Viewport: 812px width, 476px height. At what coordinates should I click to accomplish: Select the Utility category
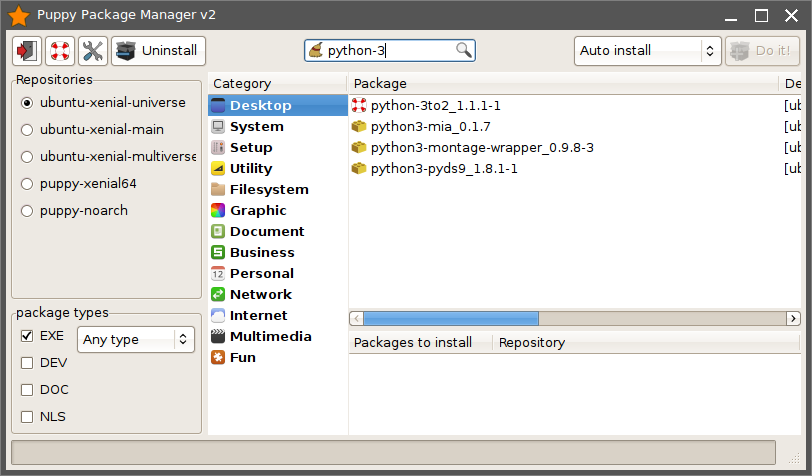(278, 168)
